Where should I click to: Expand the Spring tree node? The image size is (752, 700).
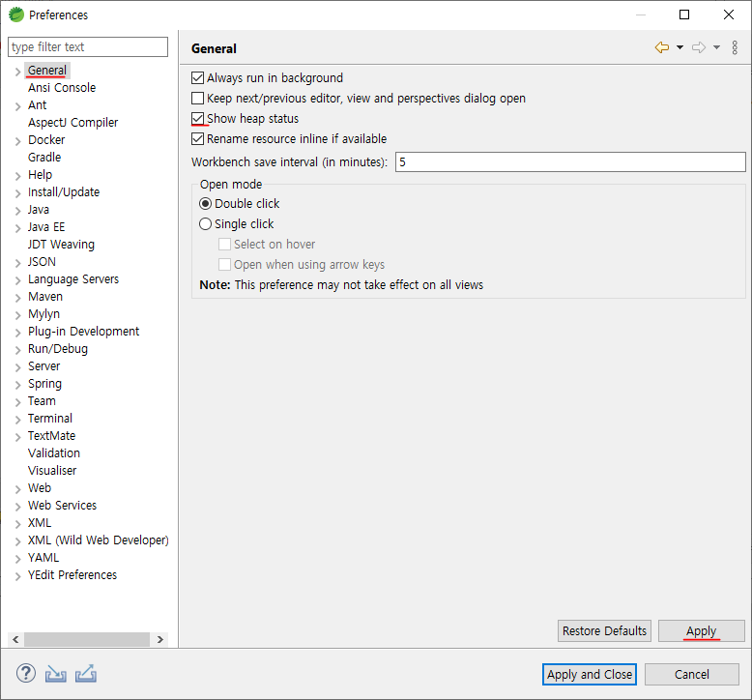pos(17,385)
